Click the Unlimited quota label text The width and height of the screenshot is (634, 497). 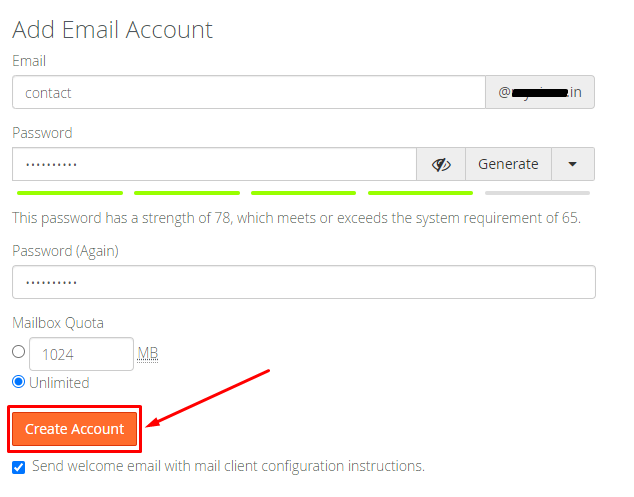tap(59, 383)
